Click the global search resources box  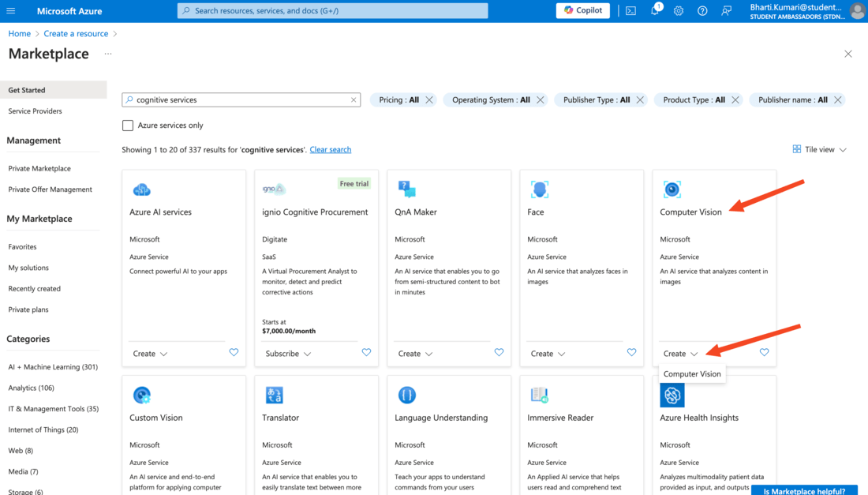coord(333,10)
